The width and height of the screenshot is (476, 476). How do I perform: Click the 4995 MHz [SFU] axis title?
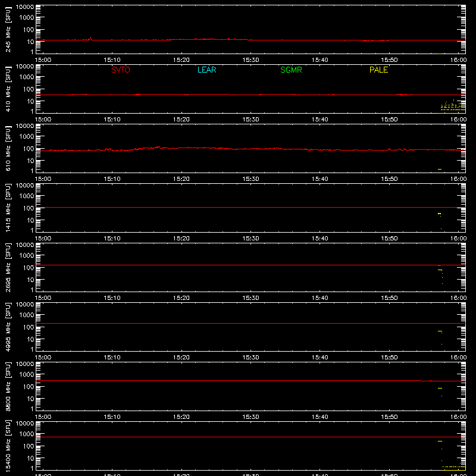(x=8, y=327)
